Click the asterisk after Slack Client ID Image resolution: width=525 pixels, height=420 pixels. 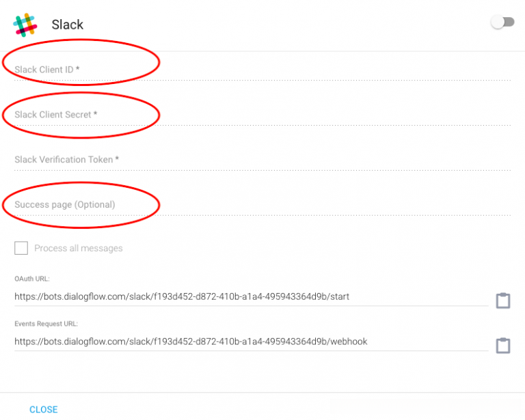point(78,69)
